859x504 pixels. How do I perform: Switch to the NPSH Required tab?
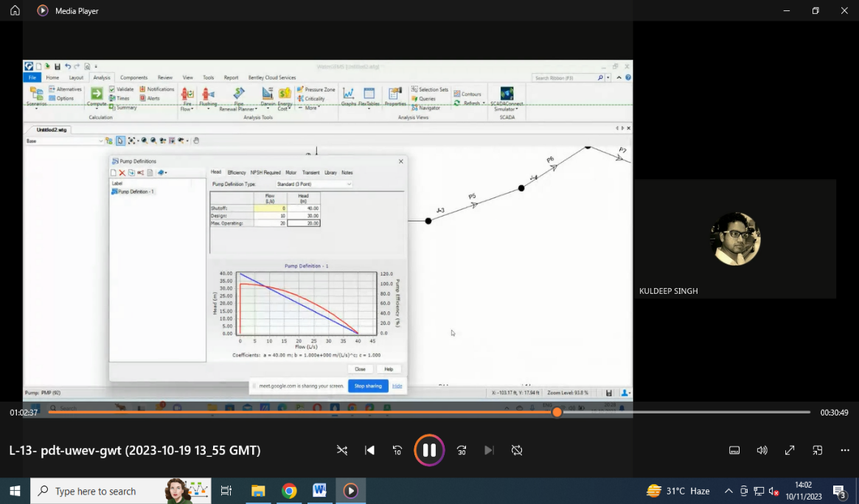coord(265,172)
